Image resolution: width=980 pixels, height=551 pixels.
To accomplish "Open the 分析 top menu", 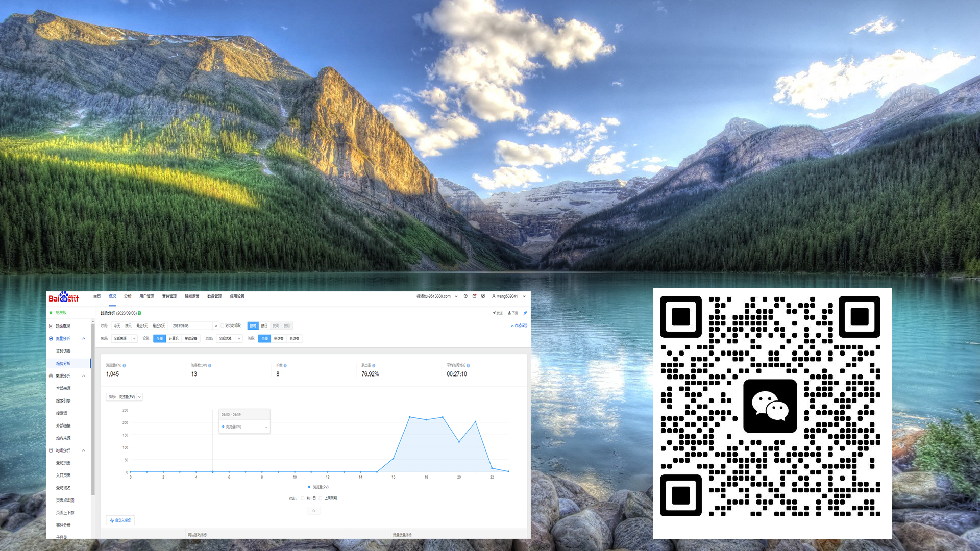I will coord(128,296).
